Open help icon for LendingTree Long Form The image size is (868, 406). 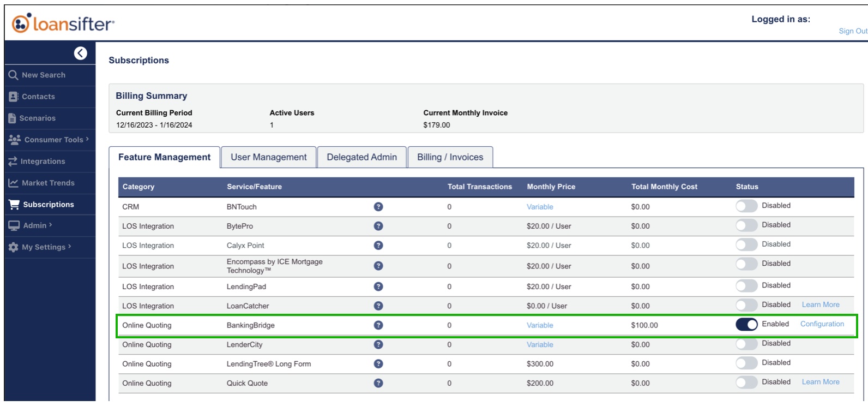coord(378,364)
